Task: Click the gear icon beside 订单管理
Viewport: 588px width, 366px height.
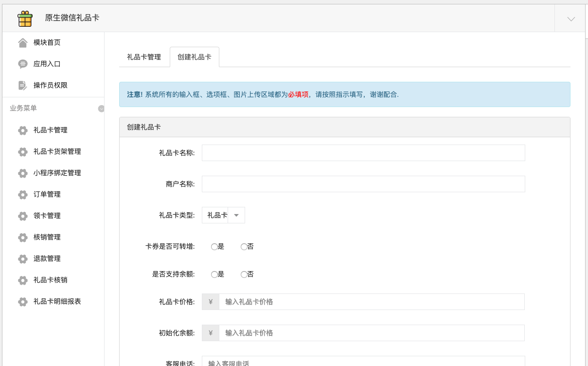Action: tap(23, 195)
